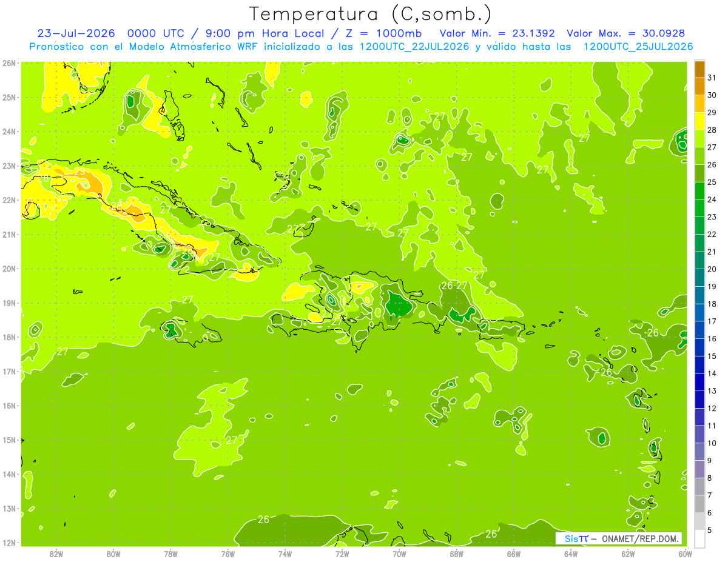This screenshot has height=562, width=728.
Task: Click the "Sisπ" logo text
Action: tap(576, 538)
